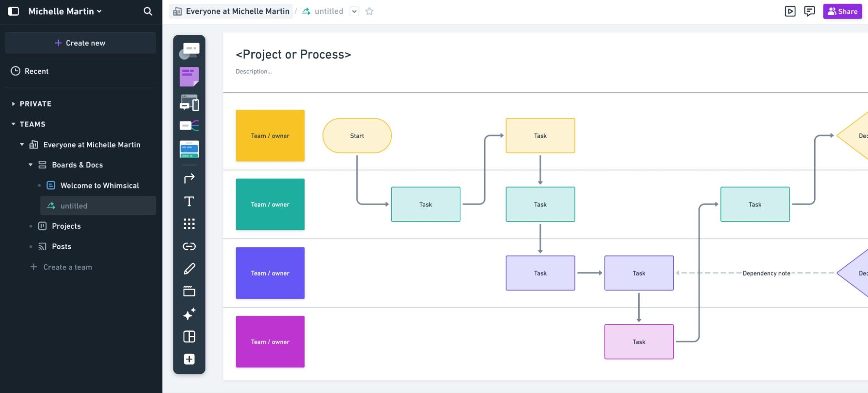Open the embed link tool
This screenshot has width=868, height=393.
pos(189,246)
